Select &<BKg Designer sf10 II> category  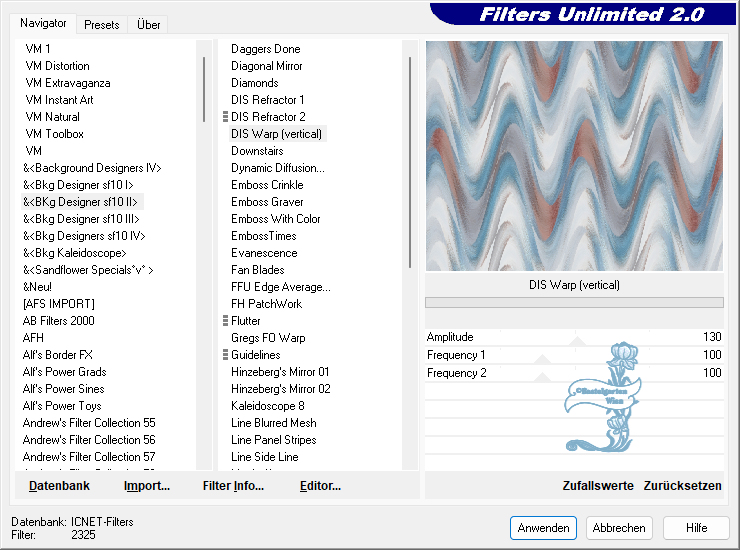pos(80,202)
